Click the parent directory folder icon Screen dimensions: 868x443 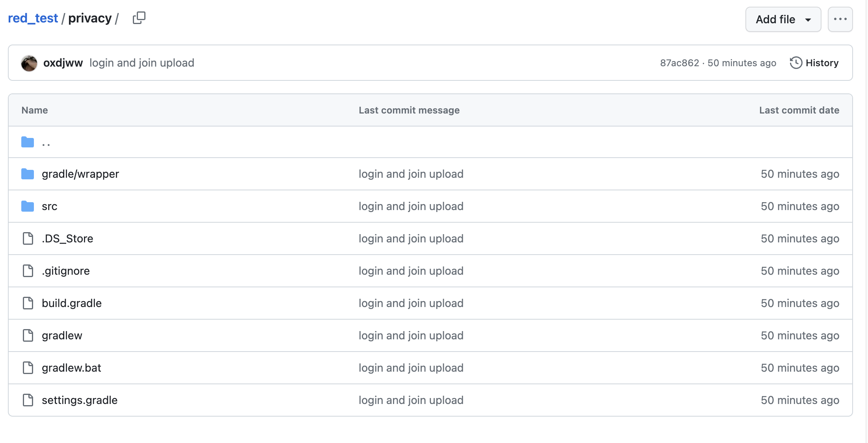[x=28, y=142]
